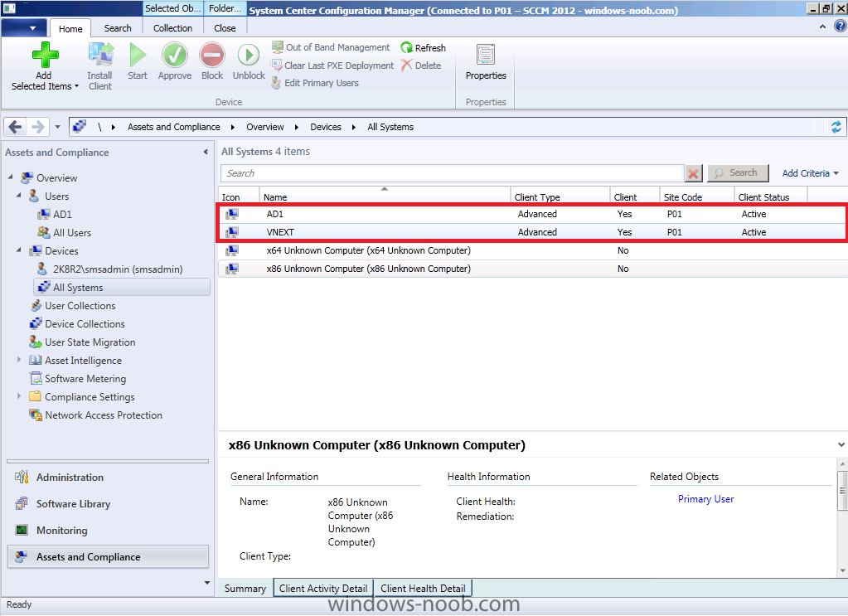Expand the Compliance Settings tree node
Image resolution: width=848 pixels, height=616 pixels.
coord(19,396)
